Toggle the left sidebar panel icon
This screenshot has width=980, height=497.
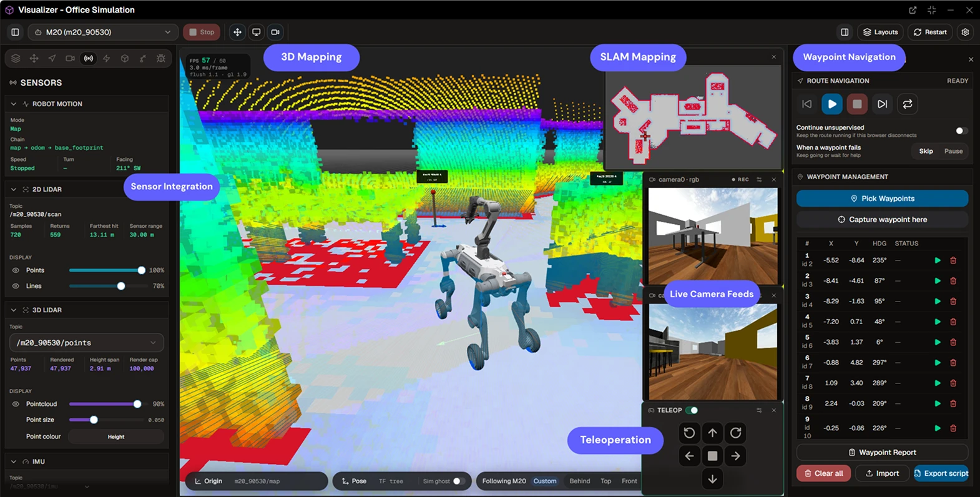point(15,32)
